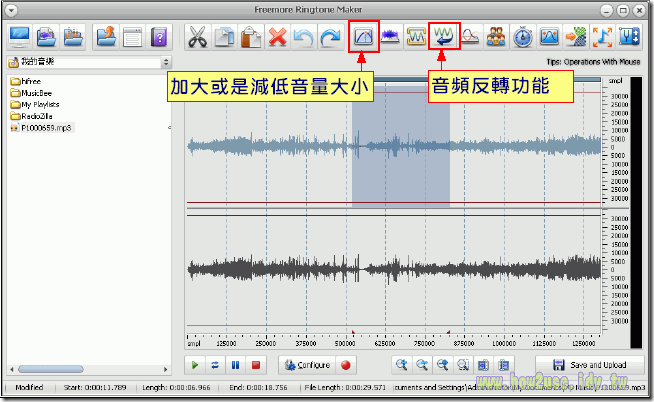The width and height of the screenshot is (654, 402).
Task: Select the P1000659.mp3 file
Action: point(45,128)
